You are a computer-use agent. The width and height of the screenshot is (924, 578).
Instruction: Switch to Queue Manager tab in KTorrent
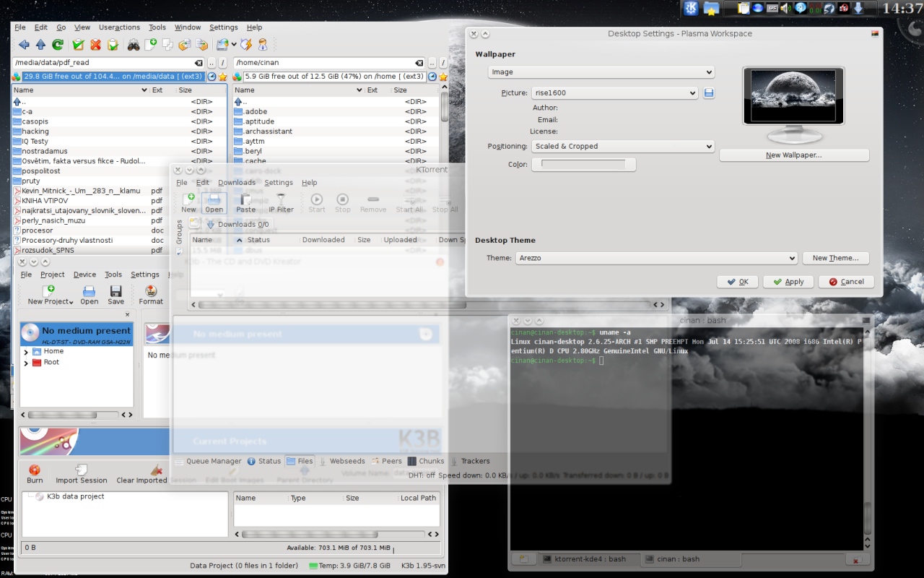click(x=208, y=461)
